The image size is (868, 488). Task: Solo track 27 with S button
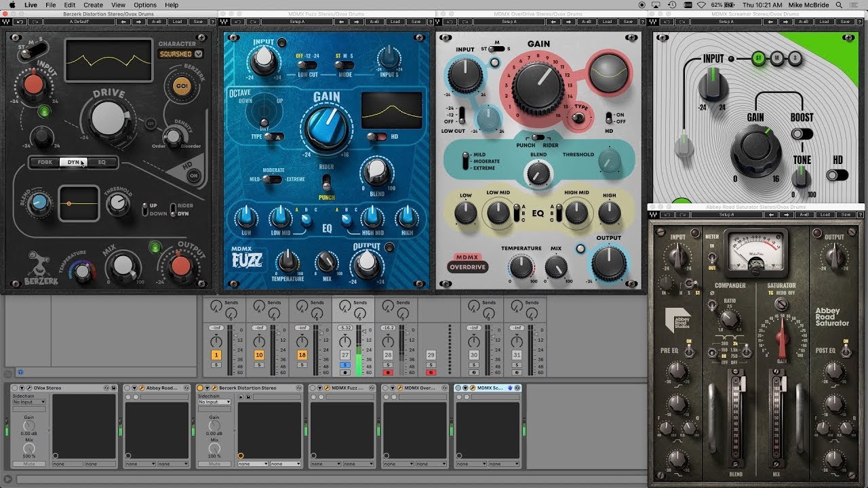tap(345, 365)
